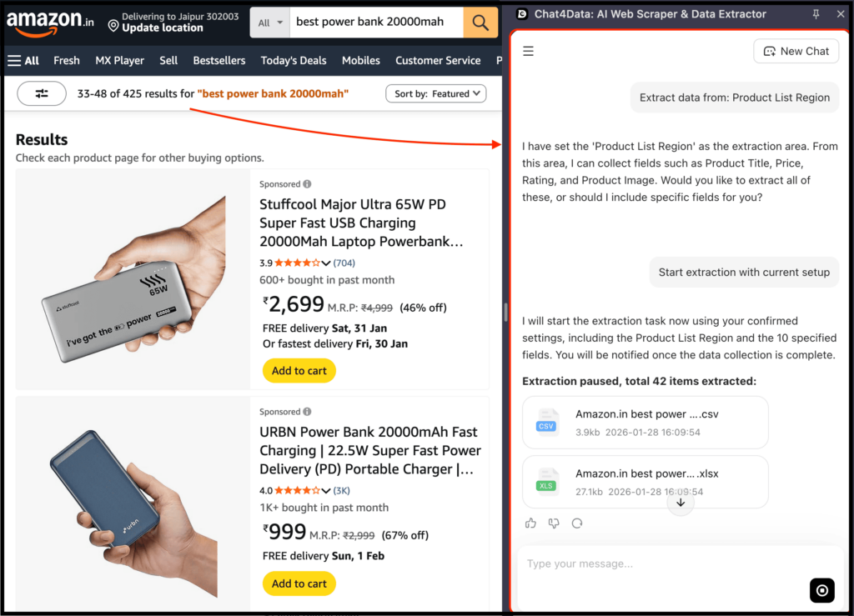Click info icon beside first Sponsored label

click(x=307, y=184)
